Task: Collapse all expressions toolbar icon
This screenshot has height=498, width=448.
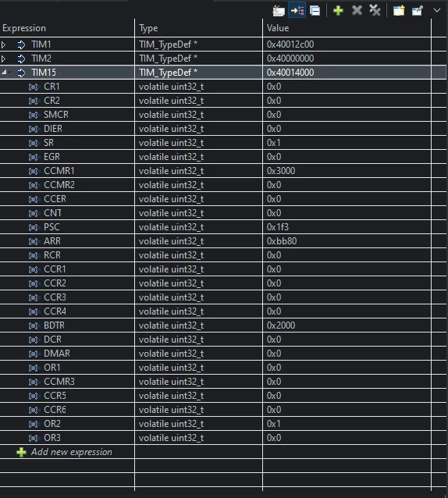Action: click(x=315, y=11)
